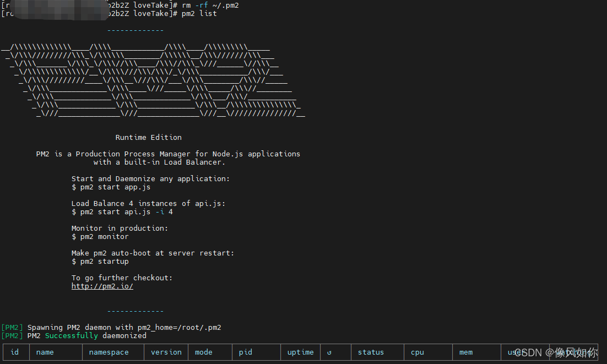The height and width of the screenshot is (364, 607).
Task: Click the cpu column header
Action: tap(417, 352)
